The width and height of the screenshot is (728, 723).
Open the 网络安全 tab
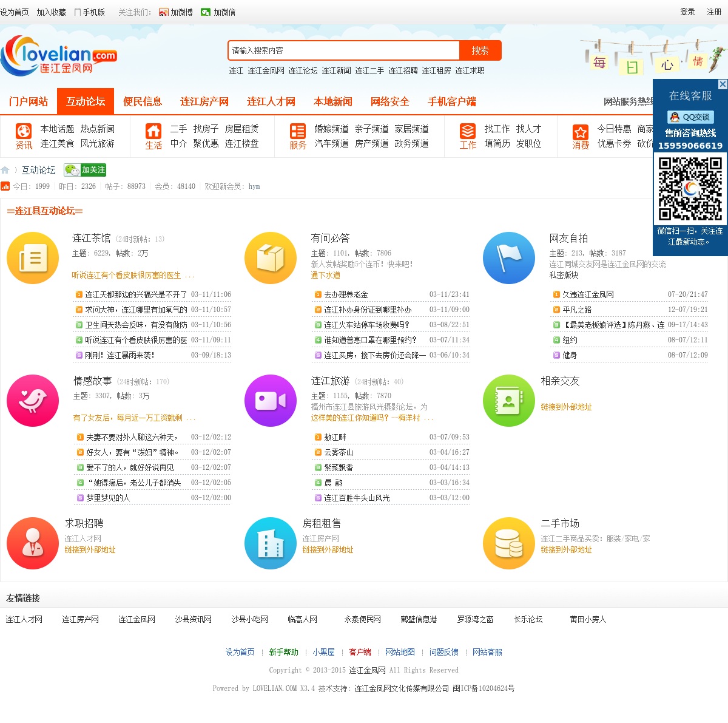pos(390,101)
